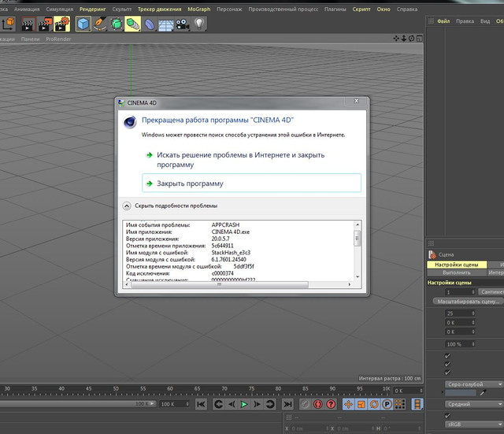Click the greyed key selection icon

coord(305,404)
